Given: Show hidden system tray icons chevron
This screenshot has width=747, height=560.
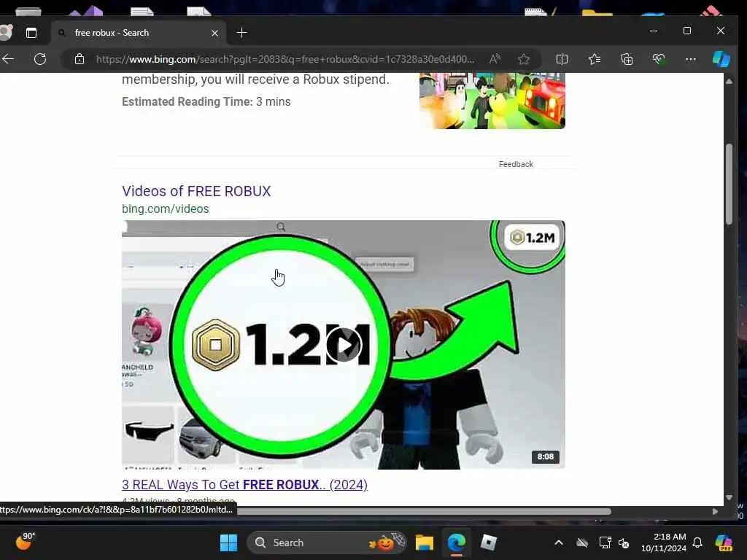Looking at the screenshot, I should tap(559, 542).
